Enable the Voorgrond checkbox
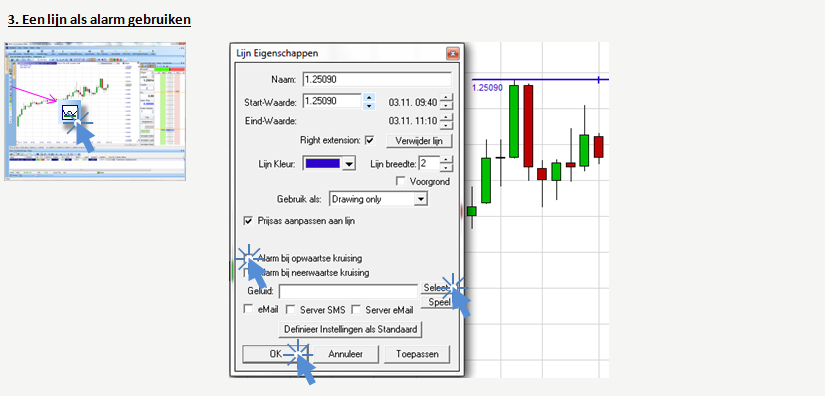The height and width of the screenshot is (396, 825). point(400,181)
